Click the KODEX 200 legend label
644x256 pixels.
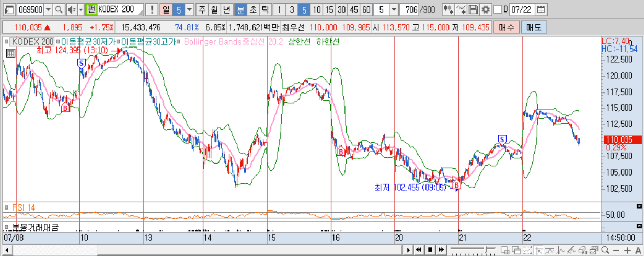32,41
